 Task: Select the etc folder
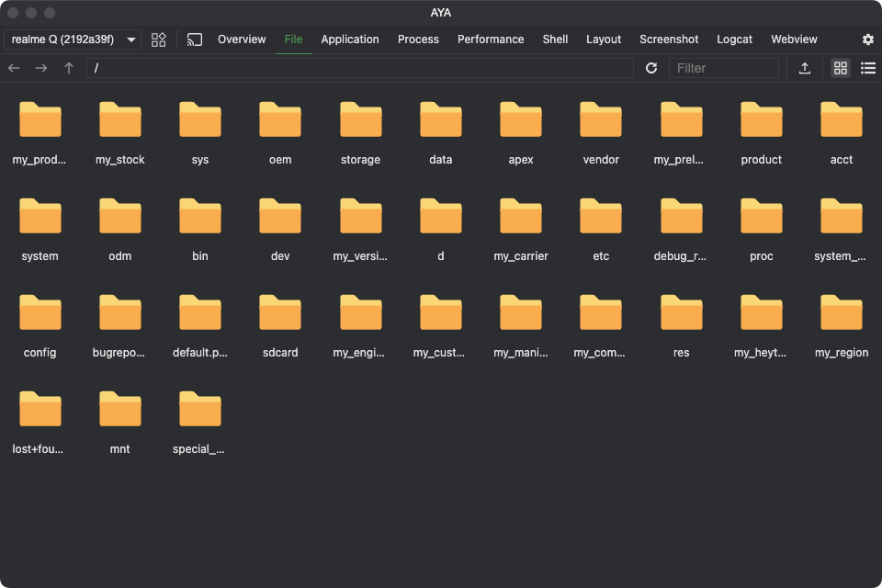point(601,230)
